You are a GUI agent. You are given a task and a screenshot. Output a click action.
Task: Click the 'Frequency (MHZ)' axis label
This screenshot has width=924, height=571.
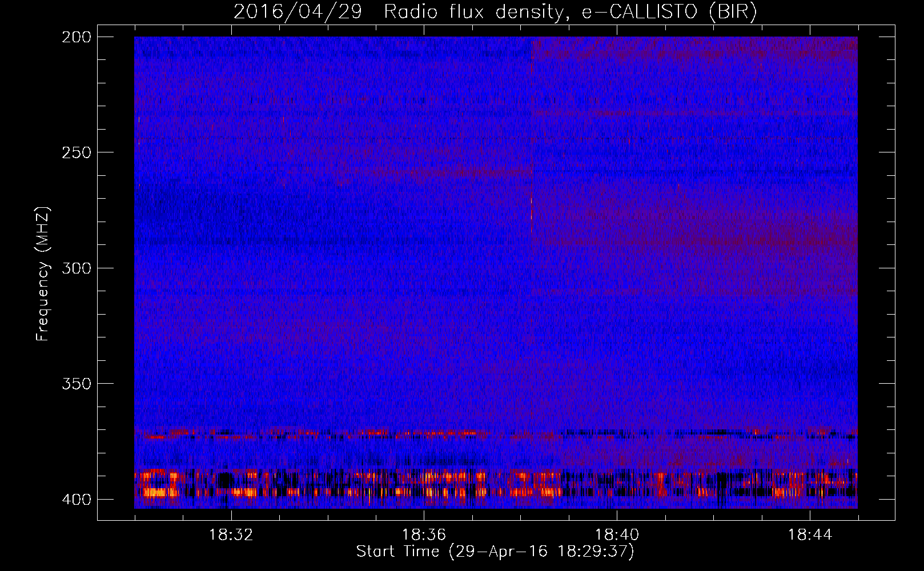click(x=43, y=274)
